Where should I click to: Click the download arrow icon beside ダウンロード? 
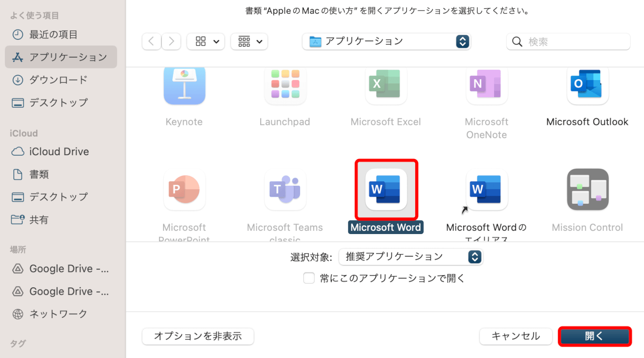click(17, 80)
